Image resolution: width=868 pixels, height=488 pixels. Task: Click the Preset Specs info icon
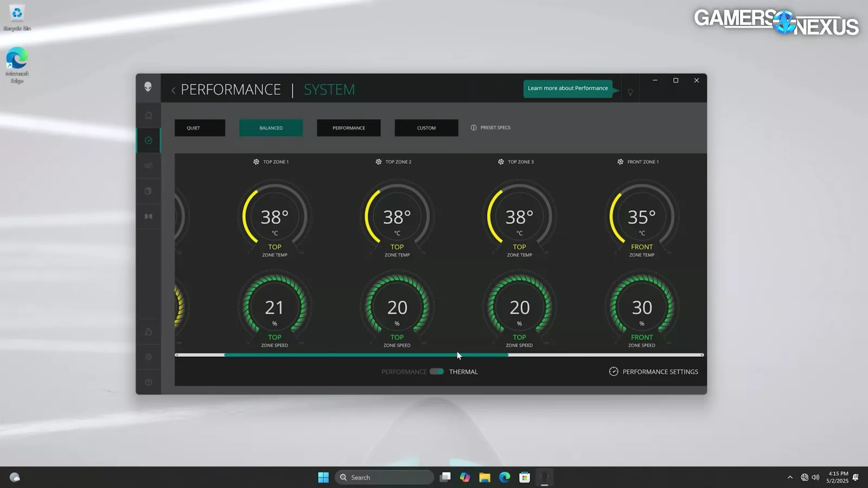coord(474,128)
